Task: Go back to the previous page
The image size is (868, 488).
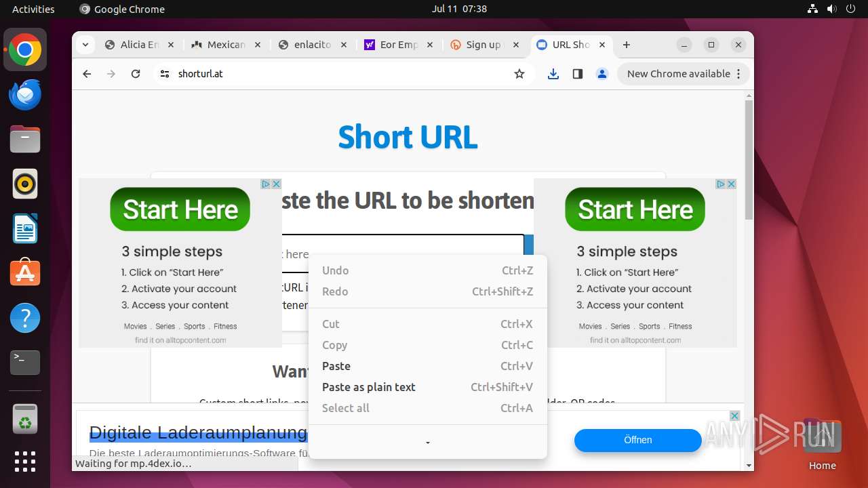Action: click(87, 74)
